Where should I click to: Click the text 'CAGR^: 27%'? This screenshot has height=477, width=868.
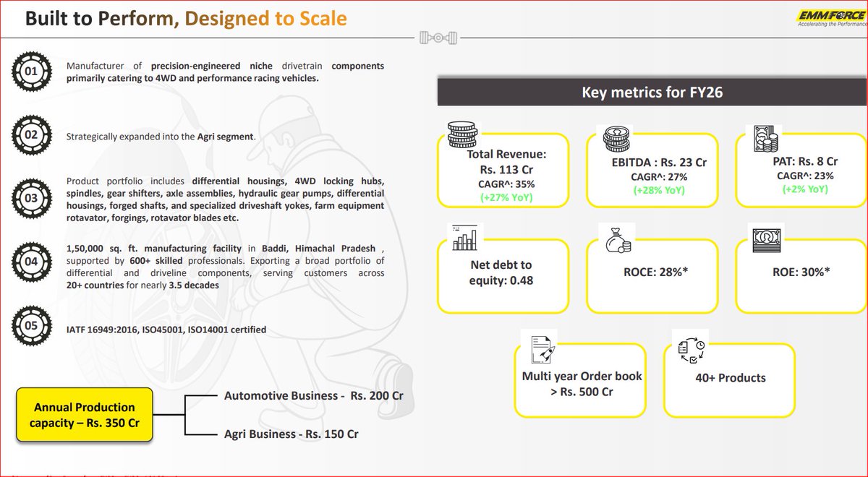tap(659, 176)
